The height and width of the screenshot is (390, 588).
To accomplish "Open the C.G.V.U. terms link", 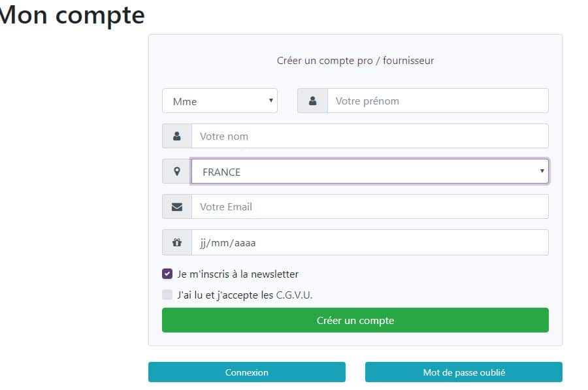I will point(294,295).
